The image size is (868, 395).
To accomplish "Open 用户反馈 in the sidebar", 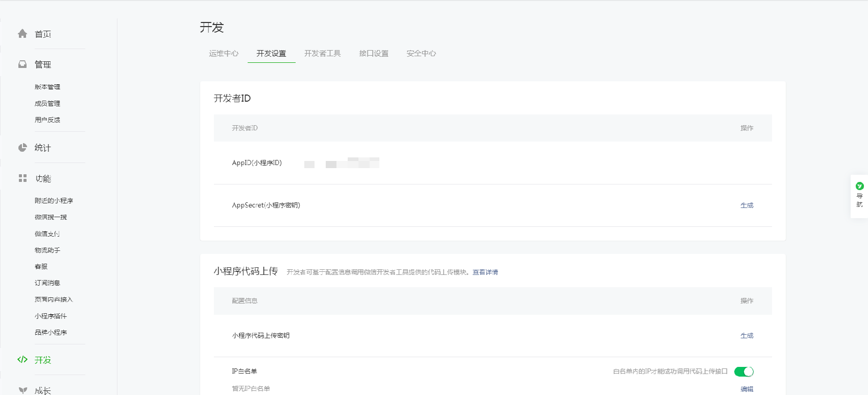I will (x=47, y=120).
